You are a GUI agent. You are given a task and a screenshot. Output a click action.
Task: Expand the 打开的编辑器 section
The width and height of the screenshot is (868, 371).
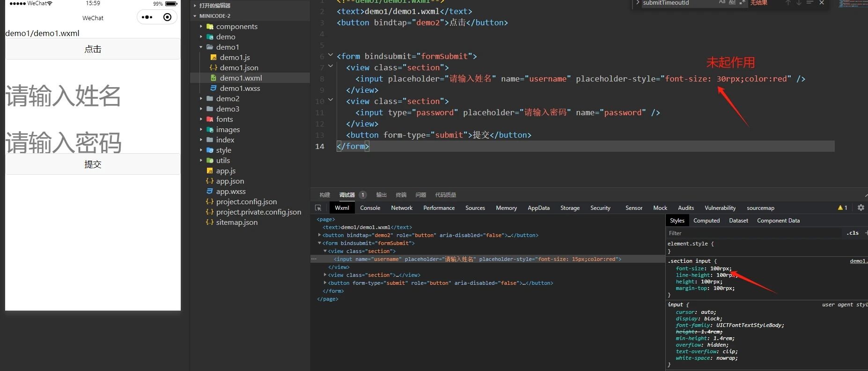click(250, 6)
